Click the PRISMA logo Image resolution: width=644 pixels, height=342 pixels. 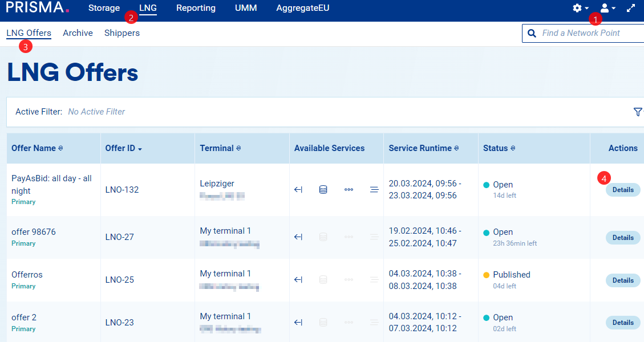pos(38,8)
